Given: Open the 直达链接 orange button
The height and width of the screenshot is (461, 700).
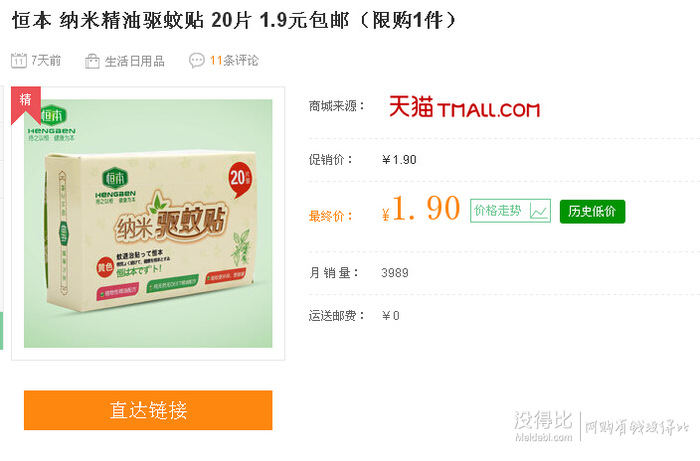Looking at the screenshot, I should click(x=148, y=410).
